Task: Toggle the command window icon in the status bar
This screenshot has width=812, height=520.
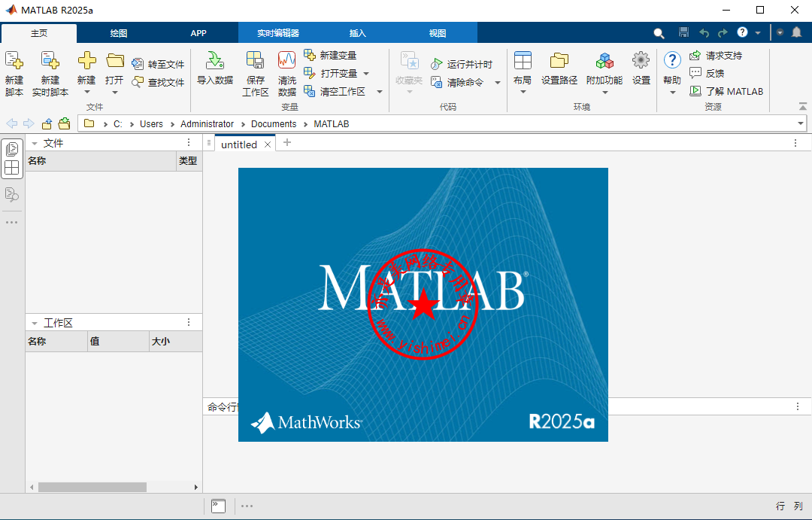Action: [219, 506]
